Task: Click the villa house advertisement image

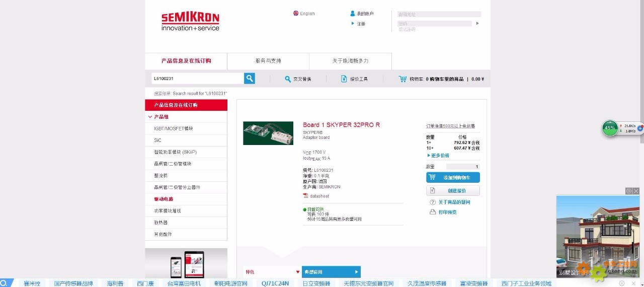Action: pyautogui.click(x=598, y=236)
